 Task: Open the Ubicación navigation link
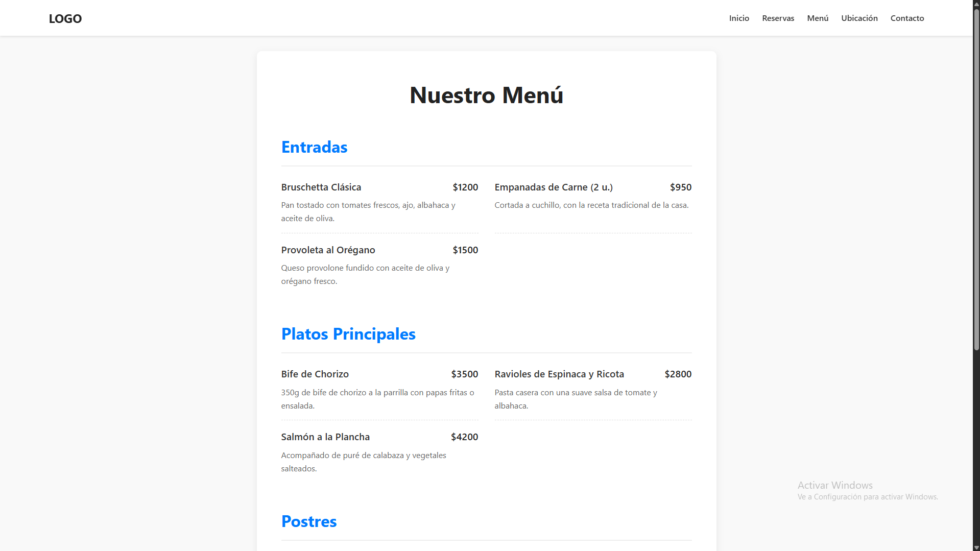(859, 18)
